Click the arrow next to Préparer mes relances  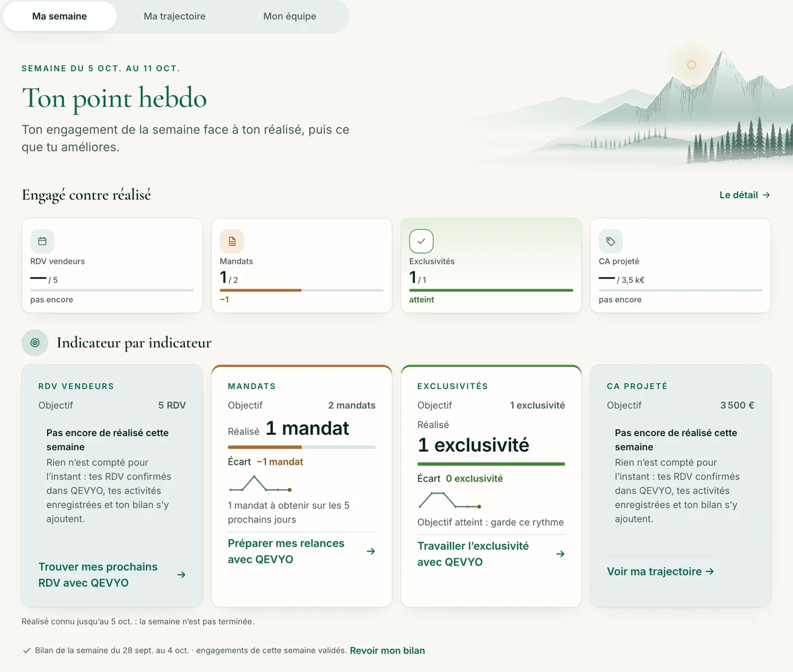click(371, 551)
